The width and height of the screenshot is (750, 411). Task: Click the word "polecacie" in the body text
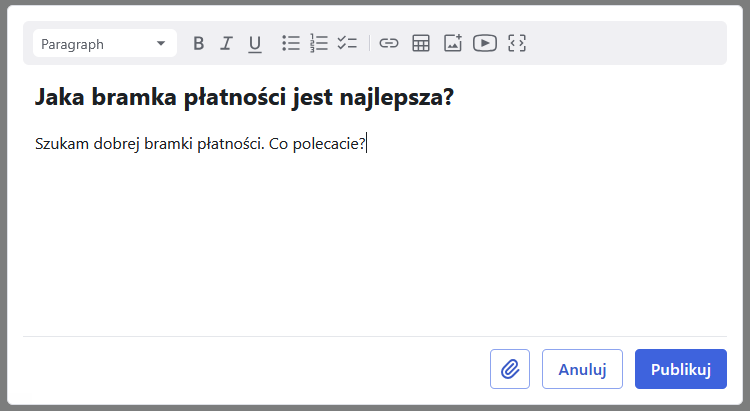tap(326, 143)
